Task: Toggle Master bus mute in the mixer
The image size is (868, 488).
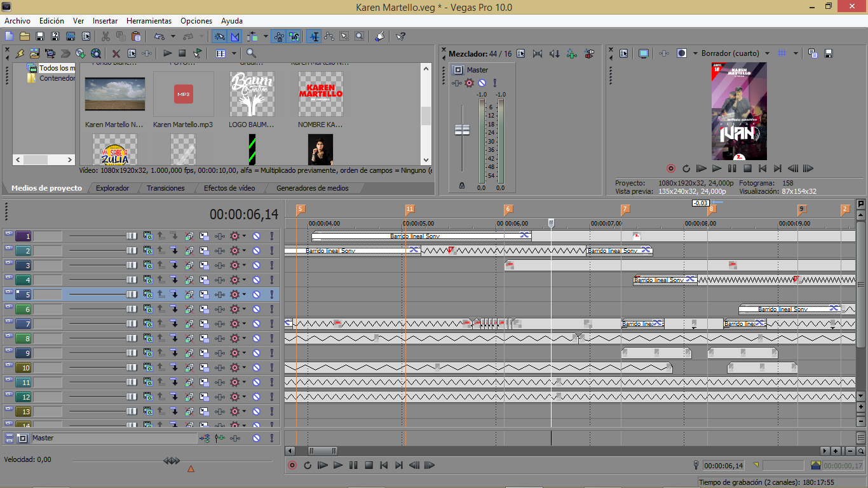Action: (x=482, y=83)
